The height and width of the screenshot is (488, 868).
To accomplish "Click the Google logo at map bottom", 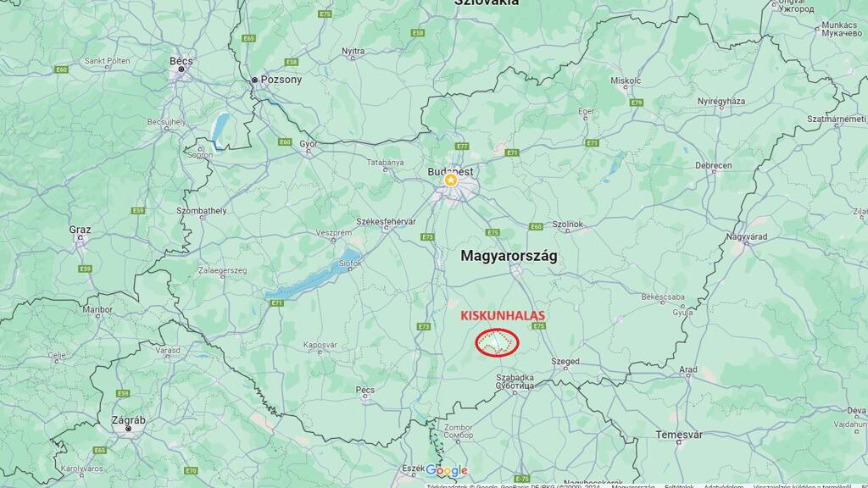I will click(x=447, y=471).
